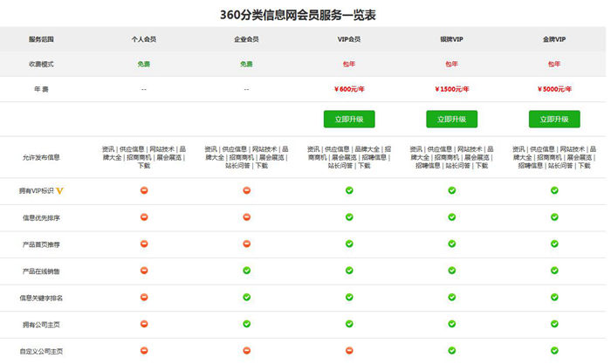Click the 企业会员 column header

[246, 39]
